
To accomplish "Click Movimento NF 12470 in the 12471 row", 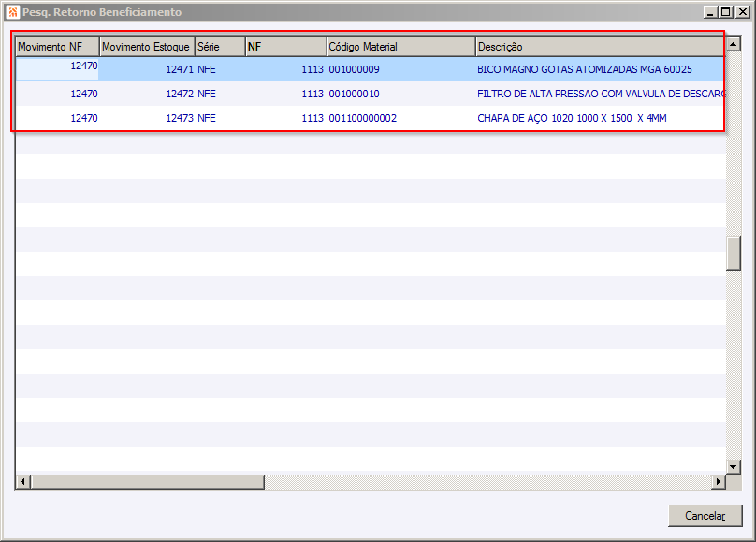I will (84, 66).
